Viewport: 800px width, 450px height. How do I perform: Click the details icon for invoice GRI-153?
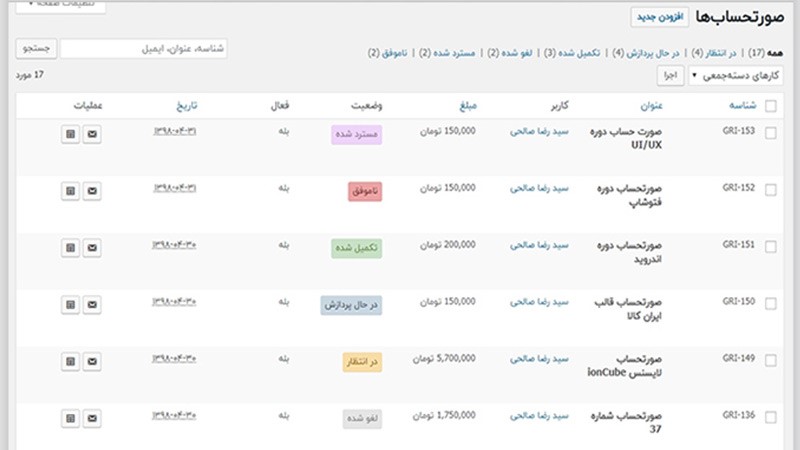pyautogui.click(x=69, y=131)
